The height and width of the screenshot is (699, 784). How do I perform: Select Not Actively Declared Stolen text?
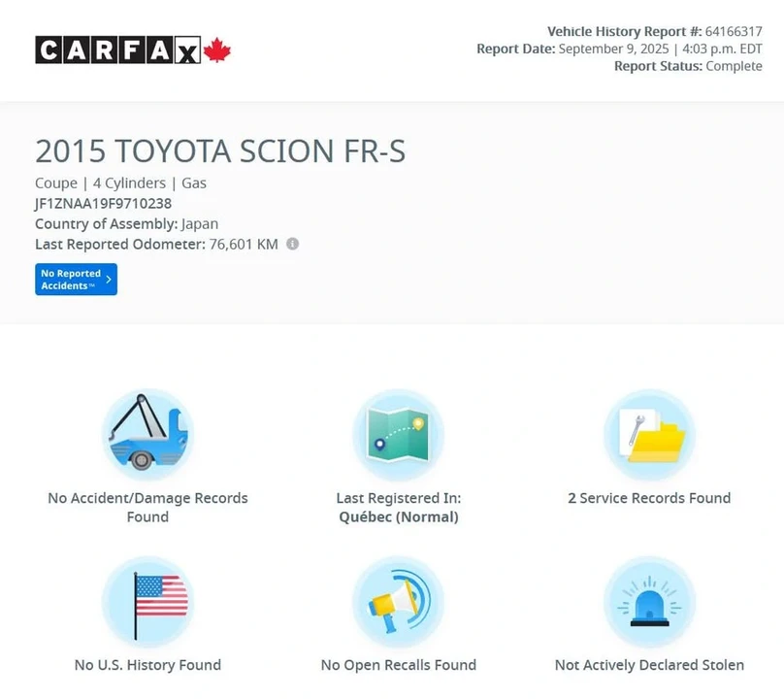click(649, 664)
